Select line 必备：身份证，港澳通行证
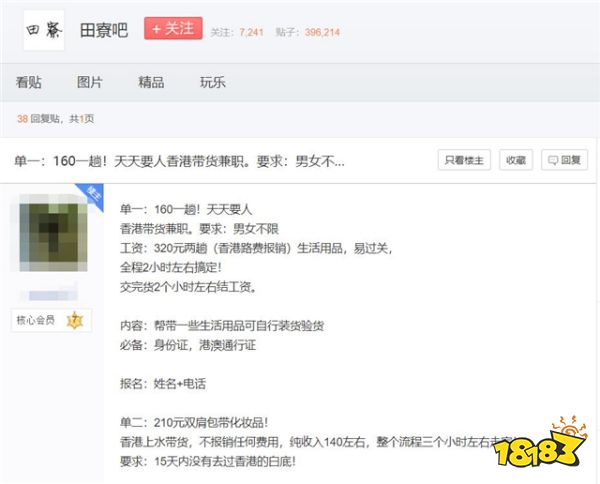The height and width of the screenshot is (484, 600). (188, 345)
